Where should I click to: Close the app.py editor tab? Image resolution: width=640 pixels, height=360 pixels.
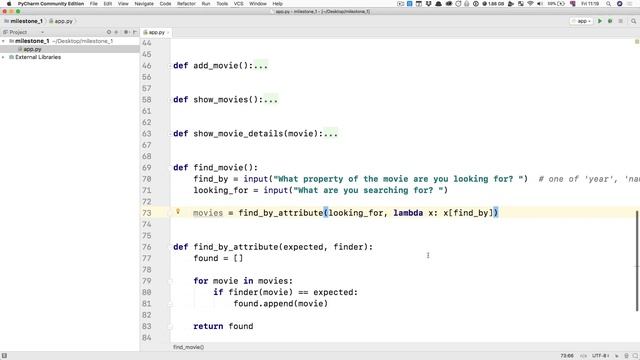168,32
